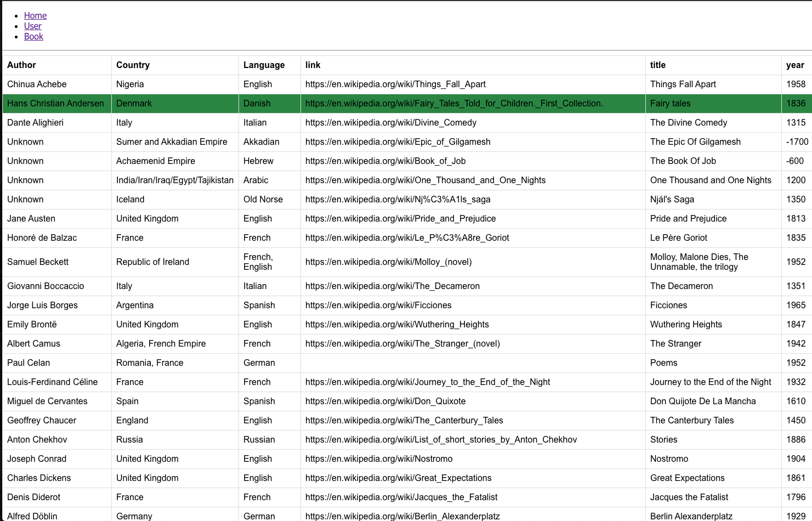Image resolution: width=812 pixels, height=521 pixels.
Task: Select the Don_Quixote Wikipedia URL
Action: point(385,401)
